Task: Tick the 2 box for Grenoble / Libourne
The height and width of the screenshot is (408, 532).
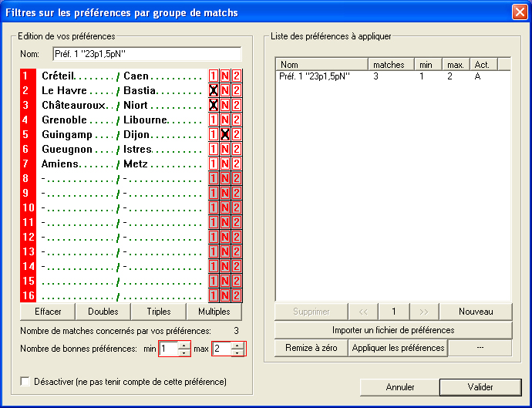Action: click(x=237, y=120)
